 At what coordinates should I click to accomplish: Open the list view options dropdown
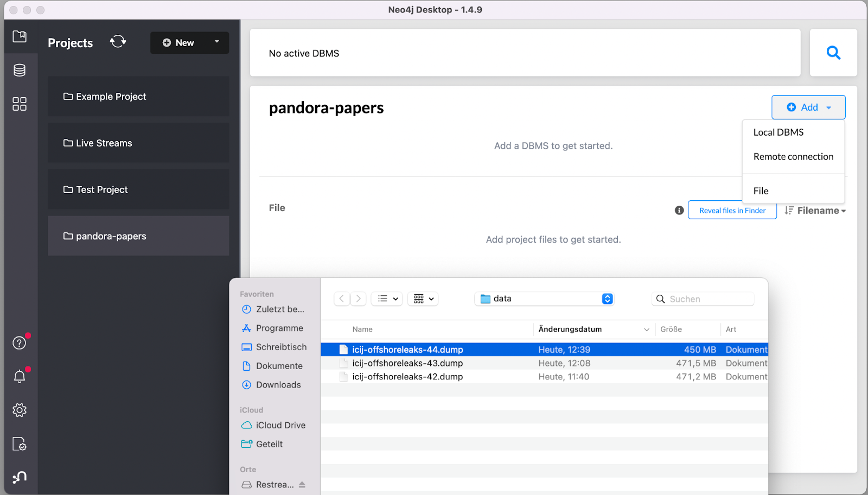pos(387,299)
